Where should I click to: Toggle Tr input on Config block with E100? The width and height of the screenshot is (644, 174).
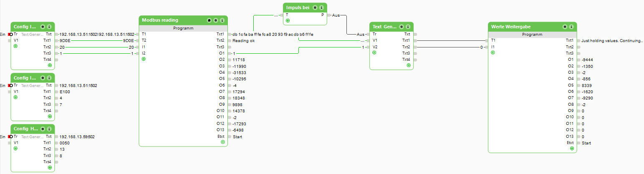pos(11,85)
